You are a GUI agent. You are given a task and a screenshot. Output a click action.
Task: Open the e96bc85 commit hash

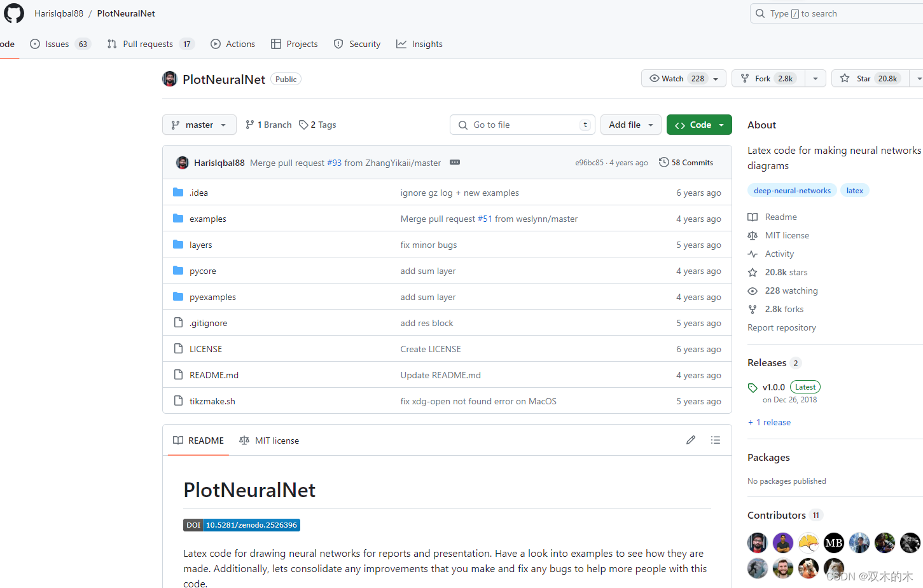[589, 163]
